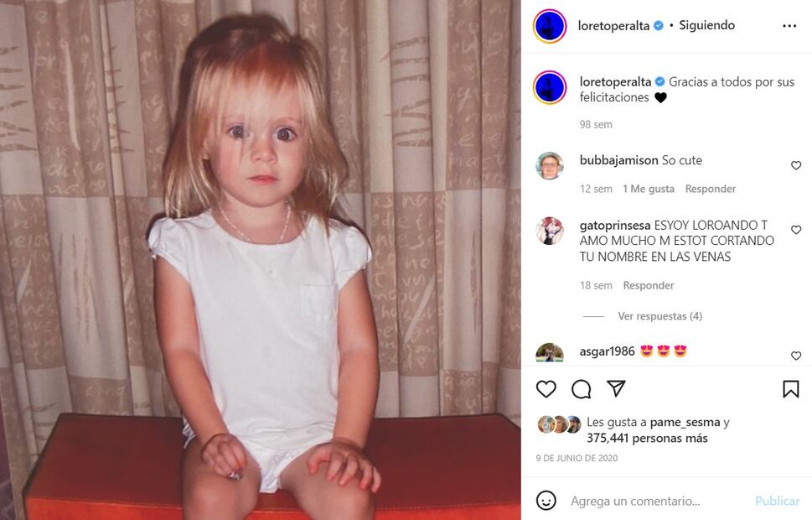The height and width of the screenshot is (520, 812).
Task: Like the post with heart icon
Action: coord(546,389)
